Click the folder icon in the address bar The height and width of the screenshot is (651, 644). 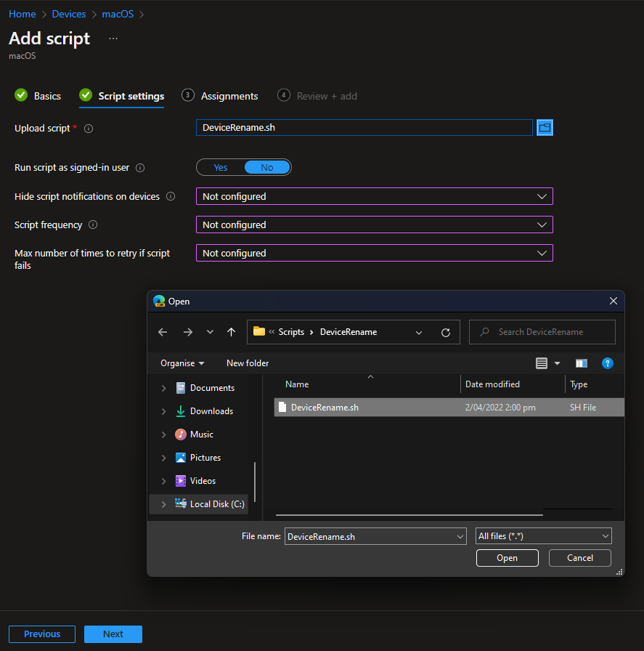[259, 331]
